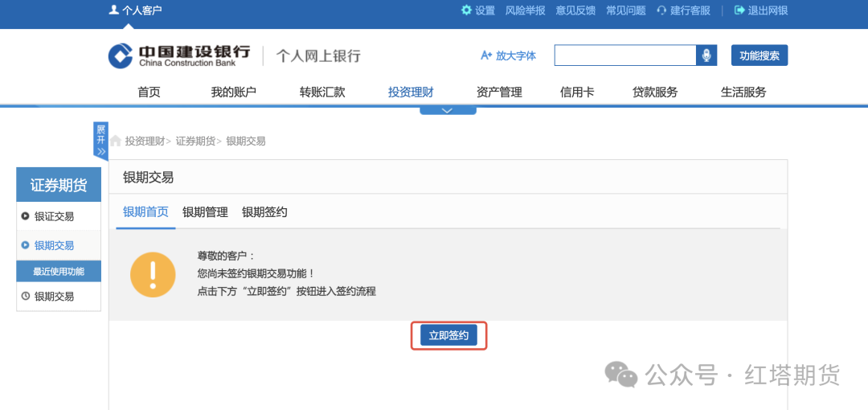Switch to the 银期签约 tab
The width and height of the screenshot is (868, 410).
[x=264, y=212]
